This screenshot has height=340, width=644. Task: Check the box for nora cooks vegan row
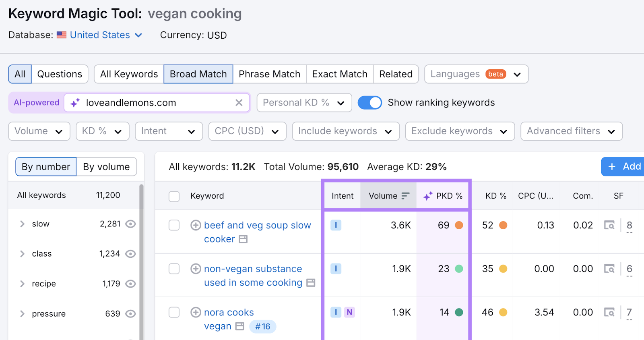(174, 312)
